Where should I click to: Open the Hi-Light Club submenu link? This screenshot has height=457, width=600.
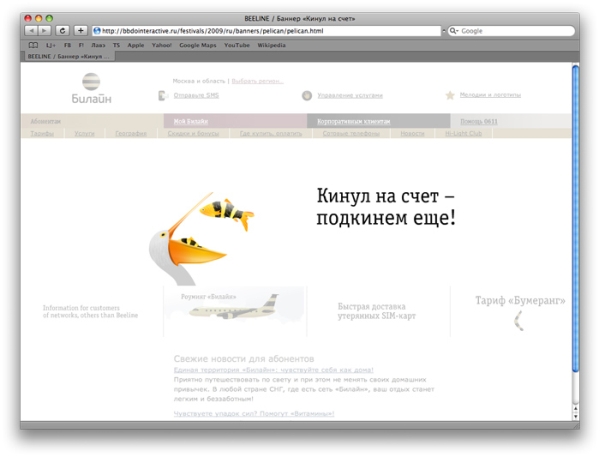[x=463, y=133]
